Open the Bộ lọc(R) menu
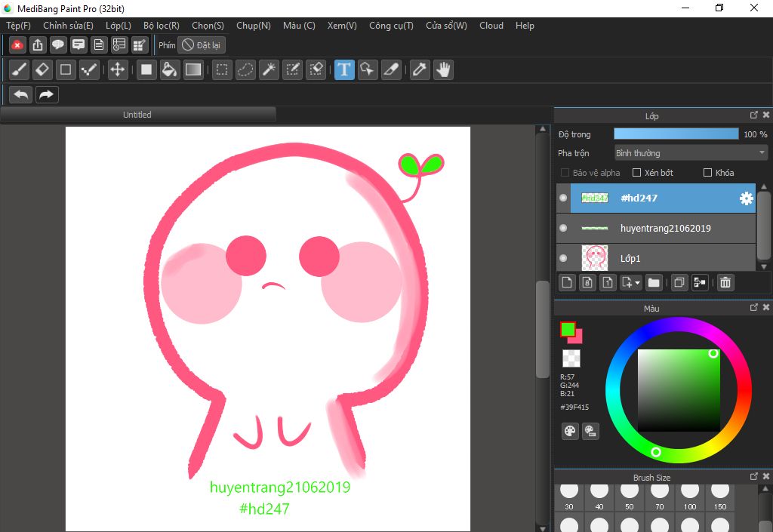 pos(161,26)
